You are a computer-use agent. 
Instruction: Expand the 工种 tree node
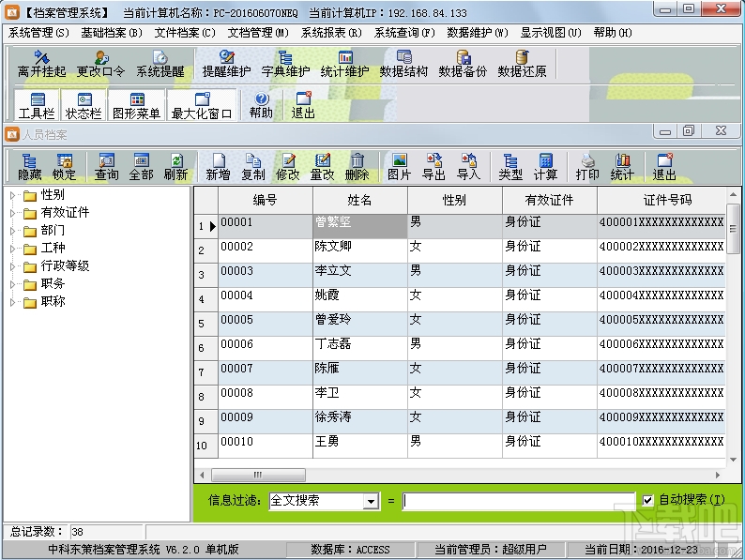click(13, 249)
